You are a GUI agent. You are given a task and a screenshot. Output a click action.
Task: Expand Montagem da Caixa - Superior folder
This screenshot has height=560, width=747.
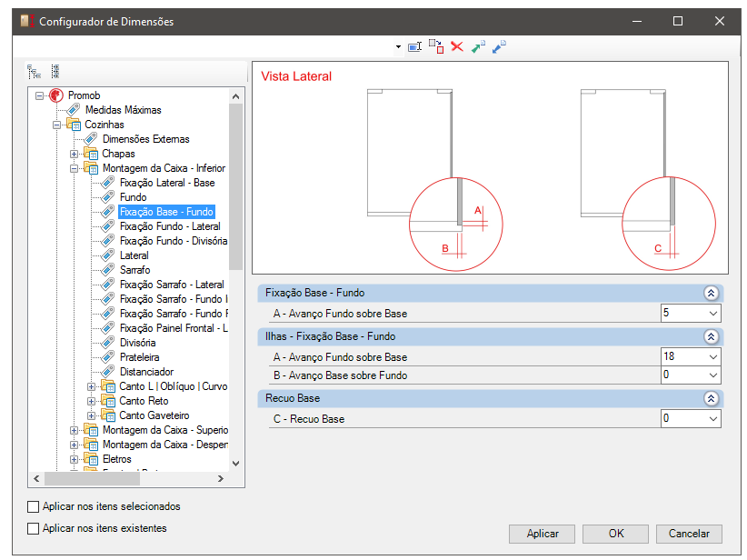pos(74,430)
